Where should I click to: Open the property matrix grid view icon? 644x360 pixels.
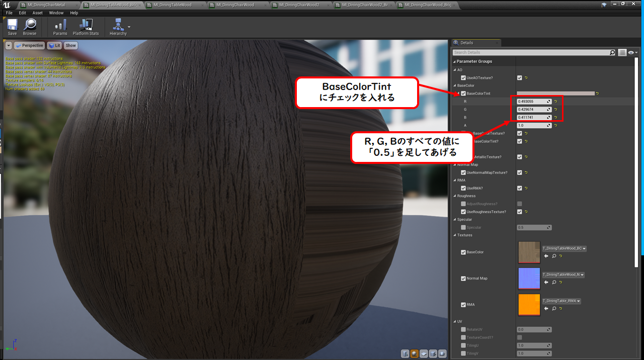tap(622, 52)
